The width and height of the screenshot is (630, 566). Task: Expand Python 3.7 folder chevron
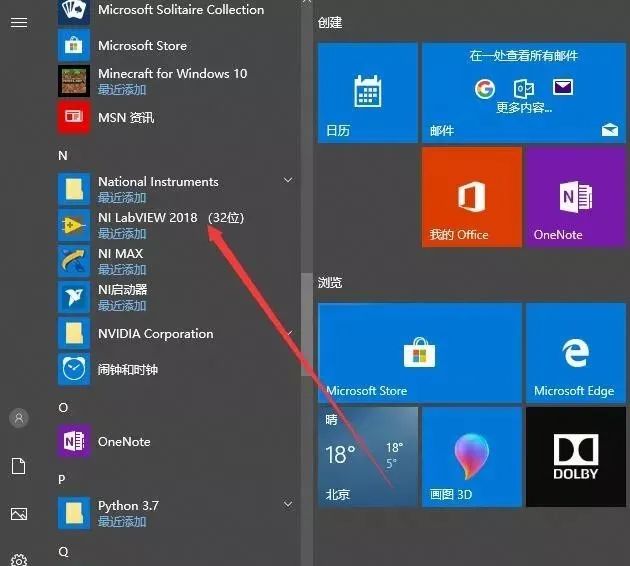288,504
